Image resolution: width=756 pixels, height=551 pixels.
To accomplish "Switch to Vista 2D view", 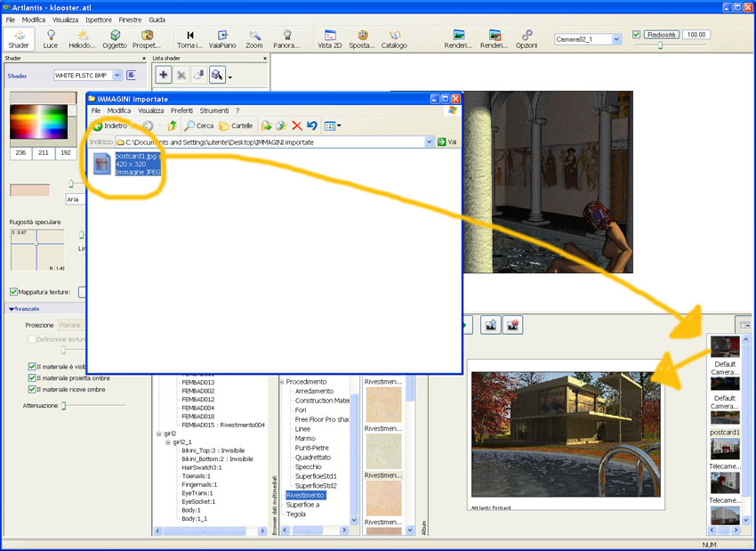I will click(x=330, y=37).
